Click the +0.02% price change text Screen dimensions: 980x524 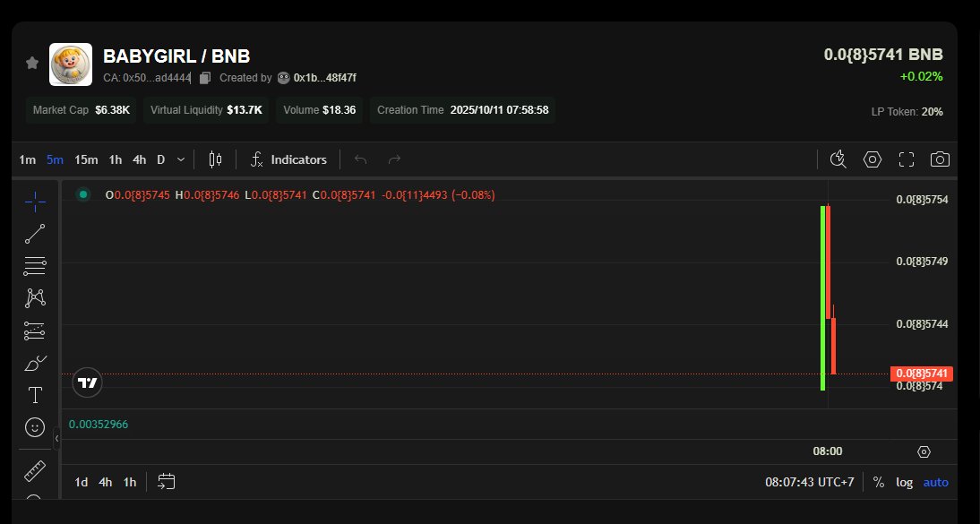click(x=921, y=76)
